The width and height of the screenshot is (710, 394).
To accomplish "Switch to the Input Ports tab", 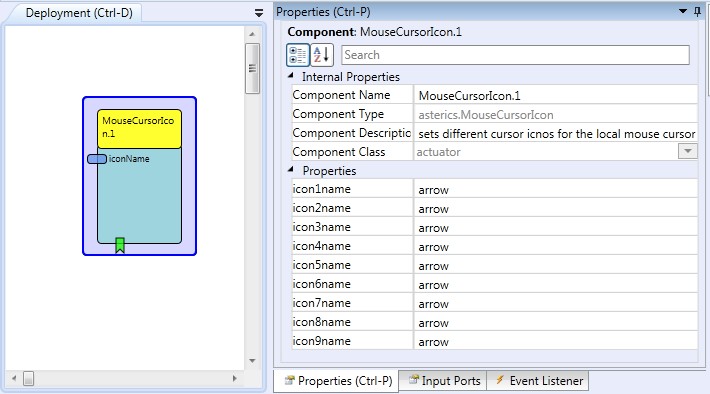I will pyautogui.click(x=443, y=381).
